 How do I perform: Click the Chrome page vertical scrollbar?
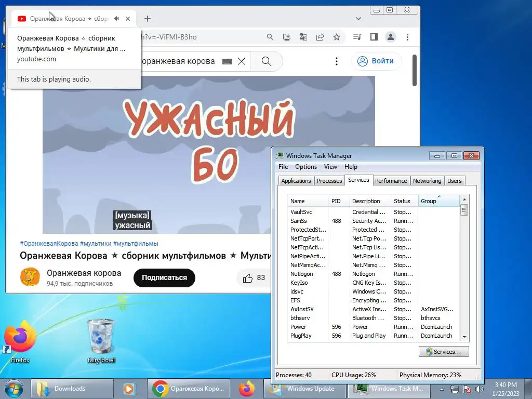[414, 70]
